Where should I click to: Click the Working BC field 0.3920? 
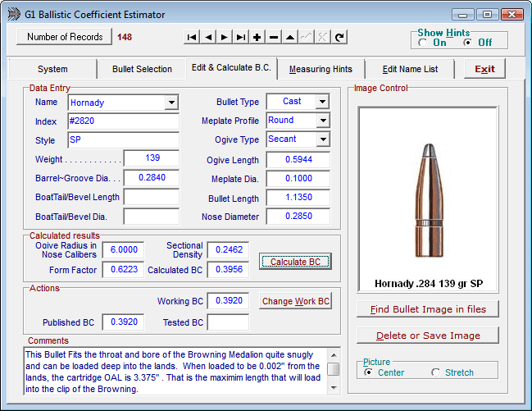pyautogui.click(x=229, y=301)
